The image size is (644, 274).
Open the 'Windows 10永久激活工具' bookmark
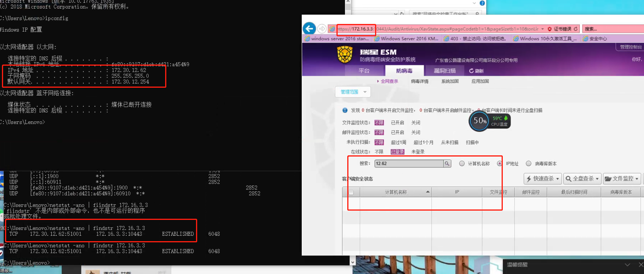(x=545, y=39)
